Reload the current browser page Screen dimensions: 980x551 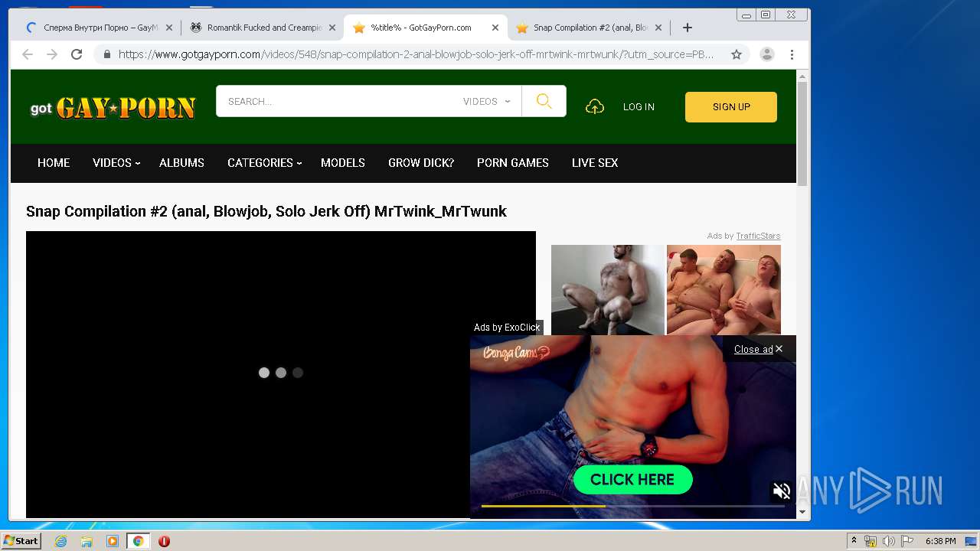tap(77, 54)
